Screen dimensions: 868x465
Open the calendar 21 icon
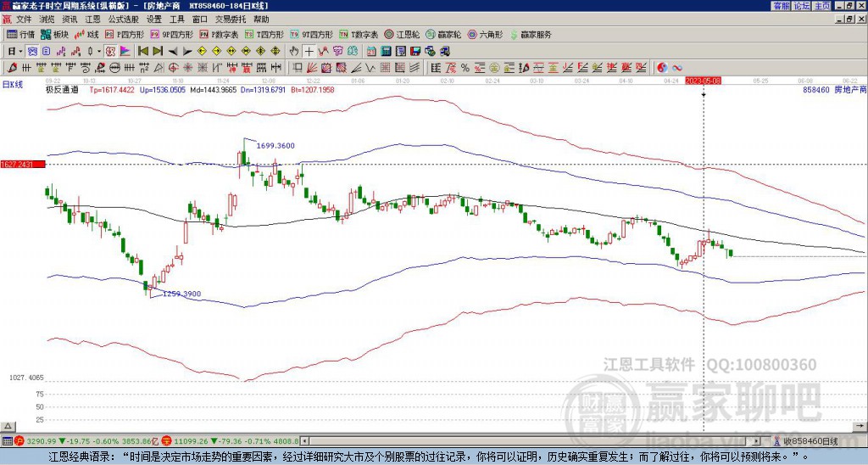(371, 52)
